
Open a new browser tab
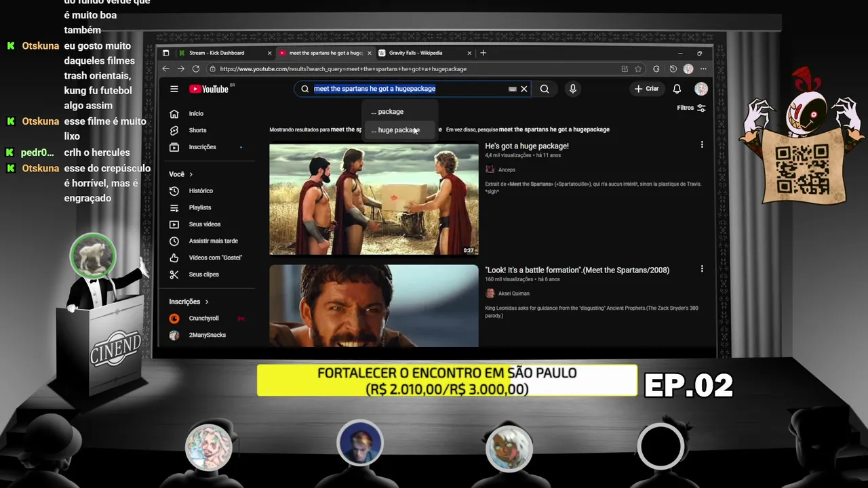(484, 53)
